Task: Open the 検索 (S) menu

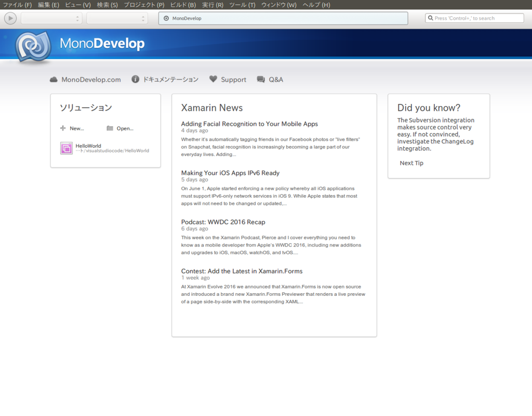Action: click(107, 5)
